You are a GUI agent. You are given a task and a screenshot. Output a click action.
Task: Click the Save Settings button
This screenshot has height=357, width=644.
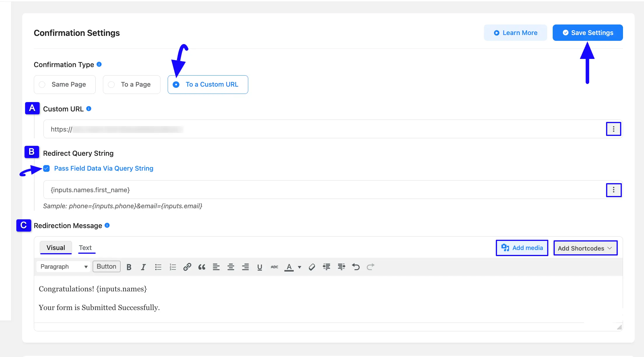588,33
